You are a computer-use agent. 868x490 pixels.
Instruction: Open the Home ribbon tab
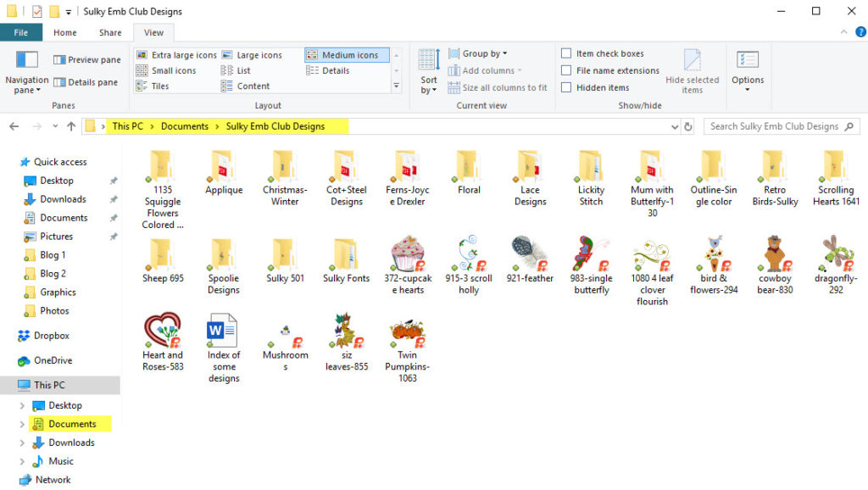(64, 33)
